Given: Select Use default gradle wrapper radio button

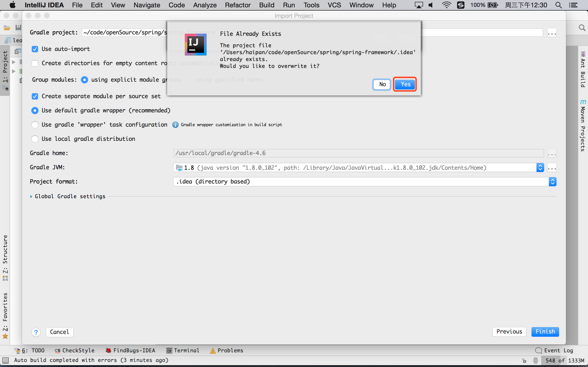Looking at the screenshot, I should click(35, 110).
